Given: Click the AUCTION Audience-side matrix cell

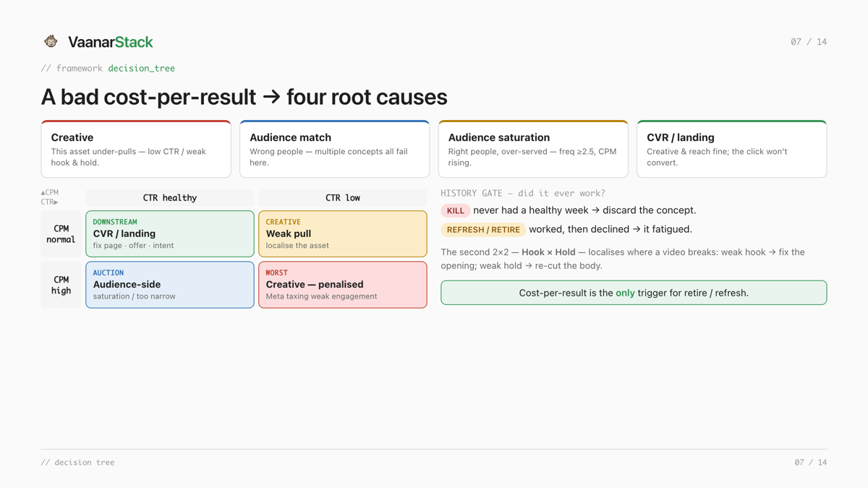Looking at the screenshot, I should tap(170, 285).
